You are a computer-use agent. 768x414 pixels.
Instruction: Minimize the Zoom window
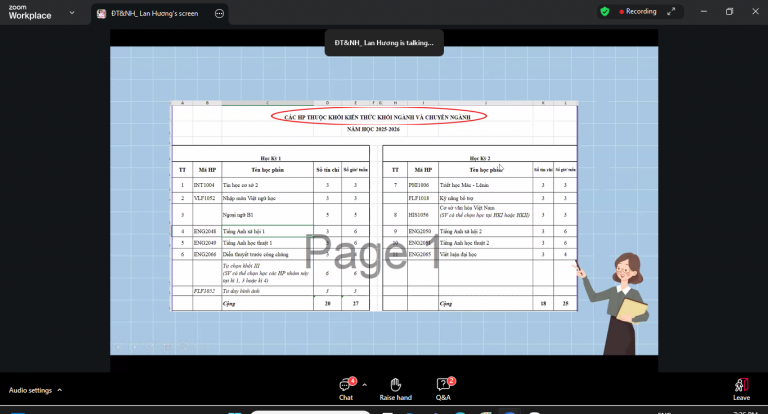[x=704, y=11]
